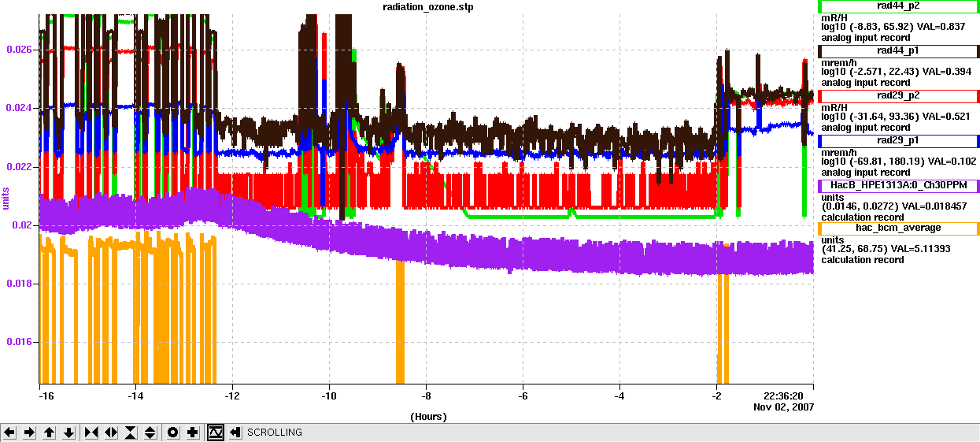
Task: Expand the value axis (vertical diamond arrows)
Action: (150, 433)
